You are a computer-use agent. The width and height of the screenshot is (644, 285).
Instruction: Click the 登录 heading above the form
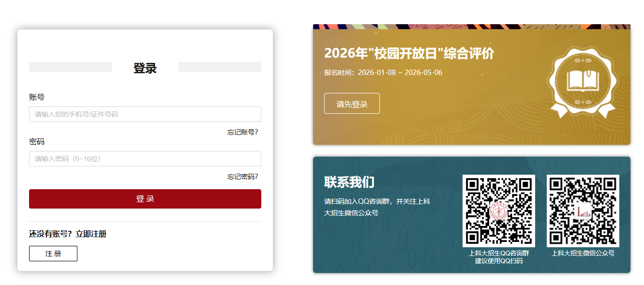pos(145,68)
